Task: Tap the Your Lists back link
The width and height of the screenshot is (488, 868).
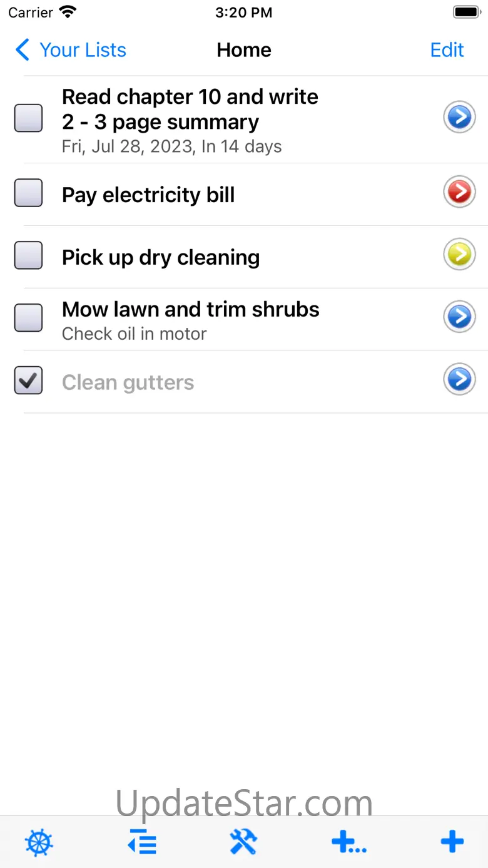Action: pyautogui.click(x=83, y=50)
